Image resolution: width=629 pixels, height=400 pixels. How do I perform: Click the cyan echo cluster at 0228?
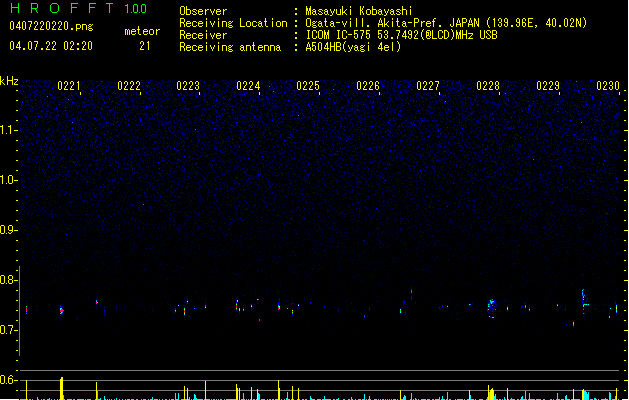(x=492, y=307)
